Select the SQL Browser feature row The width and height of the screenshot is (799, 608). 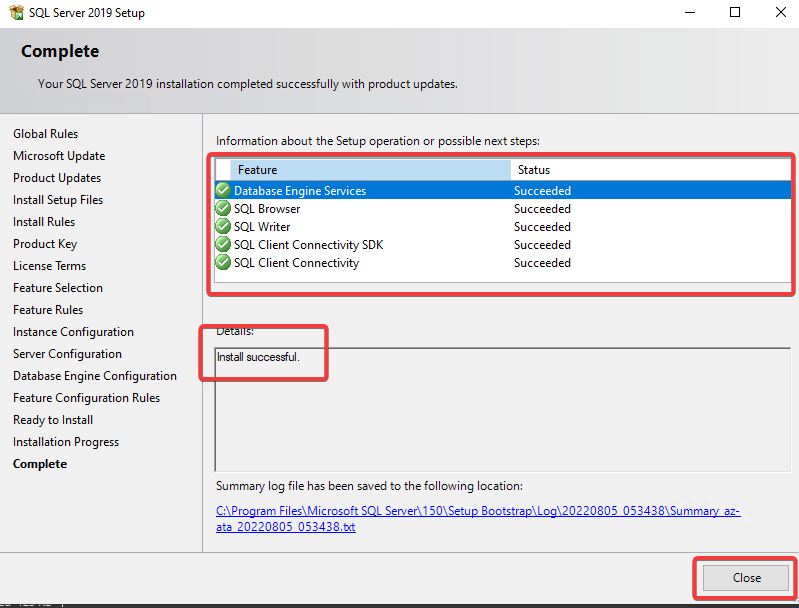pyautogui.click(x=503, y=208)
